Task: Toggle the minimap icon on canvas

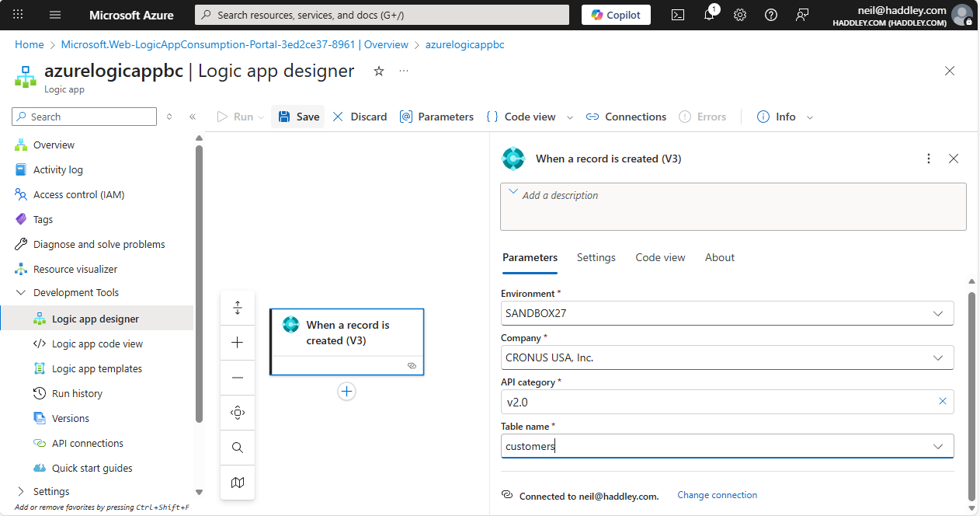Action: pyautogui.click(x=238, y=483)
